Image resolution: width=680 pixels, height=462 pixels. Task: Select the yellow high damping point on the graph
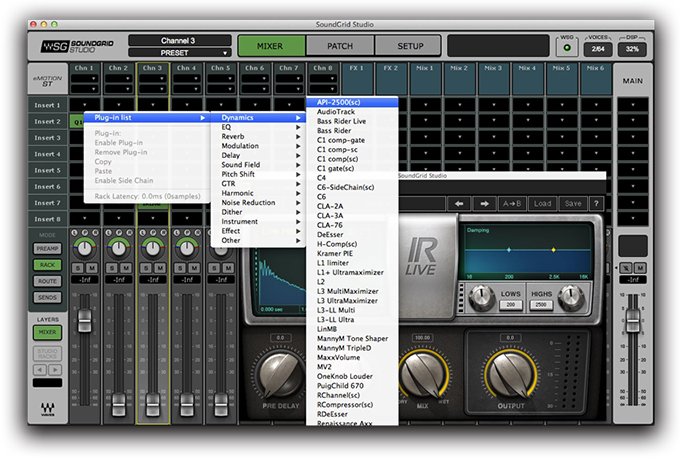553,250
